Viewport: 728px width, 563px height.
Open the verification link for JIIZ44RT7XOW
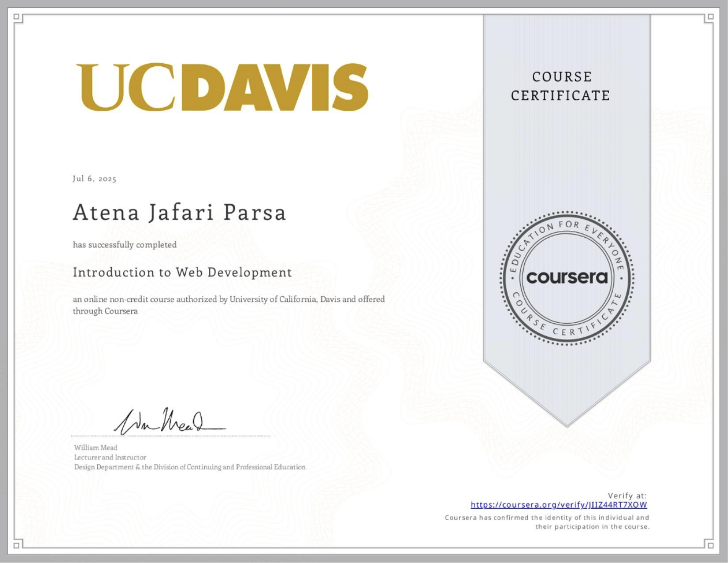pyautogui.click(x=558, y=505)
